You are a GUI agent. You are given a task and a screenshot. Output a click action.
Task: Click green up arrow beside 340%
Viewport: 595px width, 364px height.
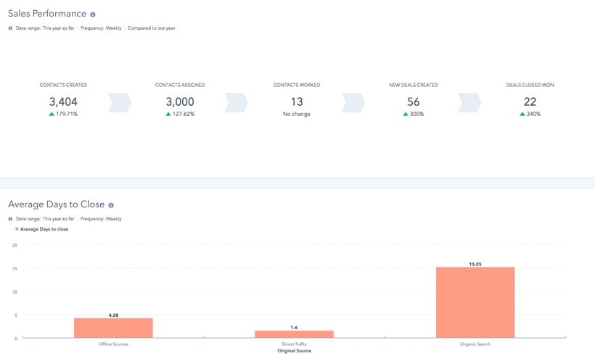[522, 114]
